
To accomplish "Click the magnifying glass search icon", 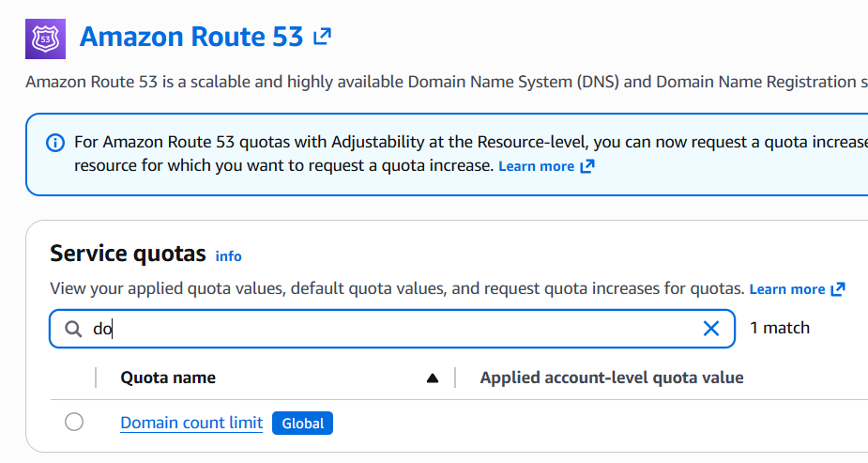I will pyautogui.click(x=72, y=329).
